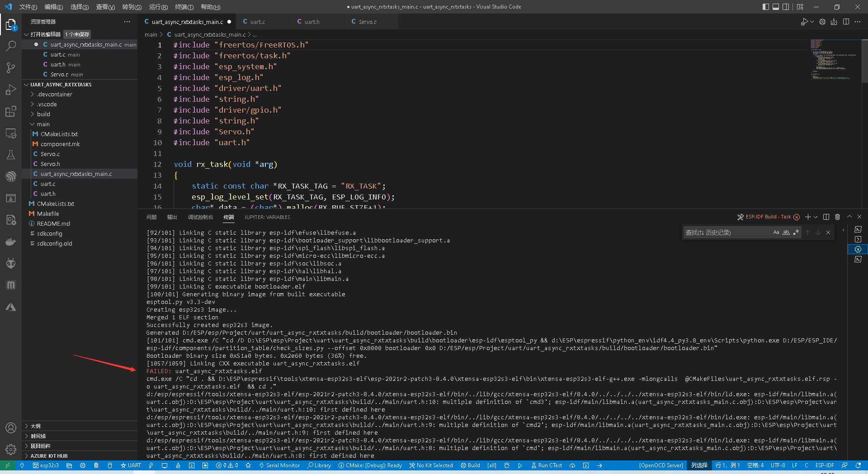Open the Source Control view icon
Viewport: 868px width, 474px height.
pyautogui.click(x=11, y=67)
